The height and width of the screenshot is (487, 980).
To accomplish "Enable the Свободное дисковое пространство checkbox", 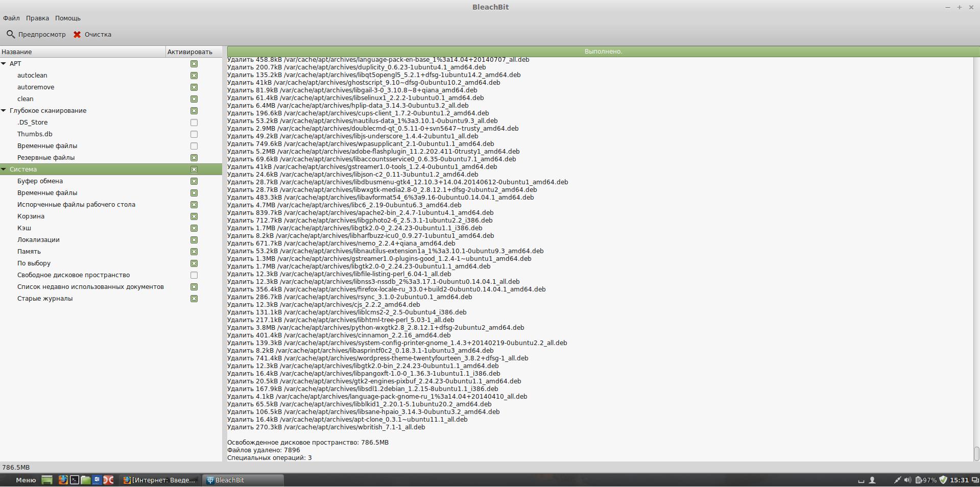I will point(194,275).
